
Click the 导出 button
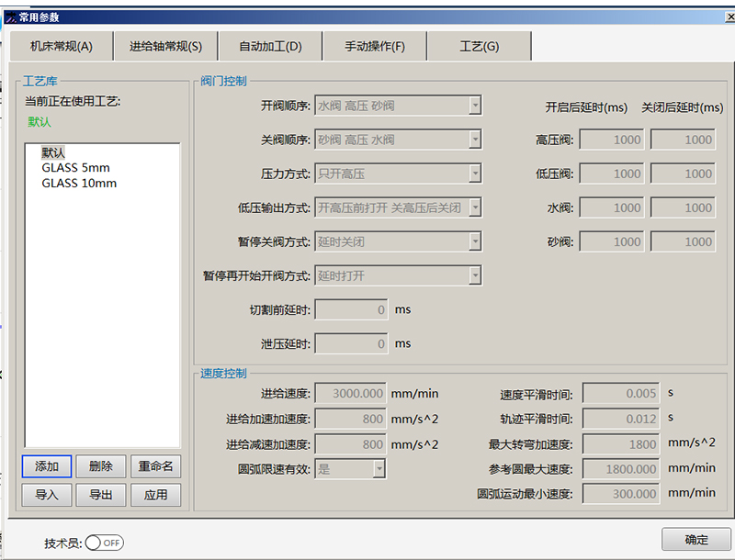click(101, 495)
